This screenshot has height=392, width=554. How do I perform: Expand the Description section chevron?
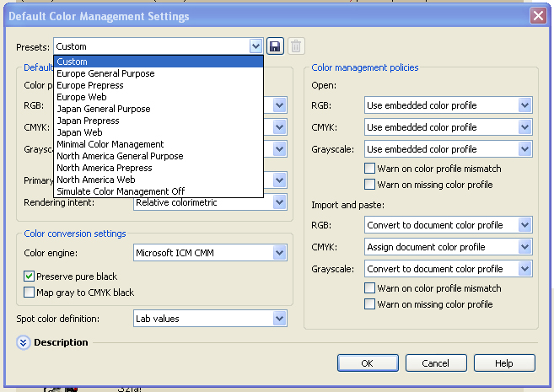tap(22, 342)
